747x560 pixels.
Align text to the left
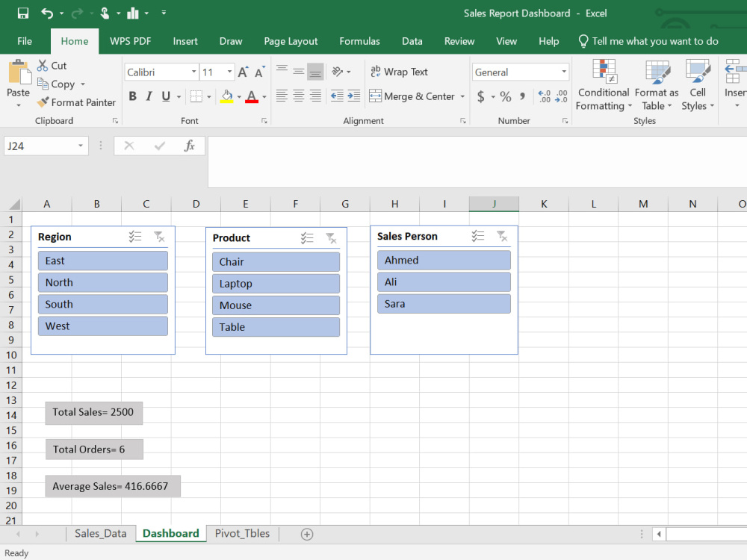click(x=282, y=96)
